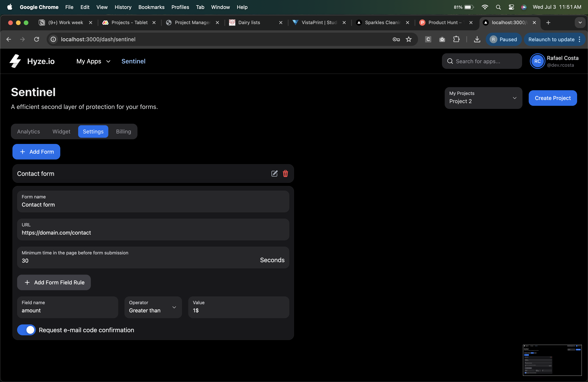Click the Apple menu icon

(x=10, y=7)
